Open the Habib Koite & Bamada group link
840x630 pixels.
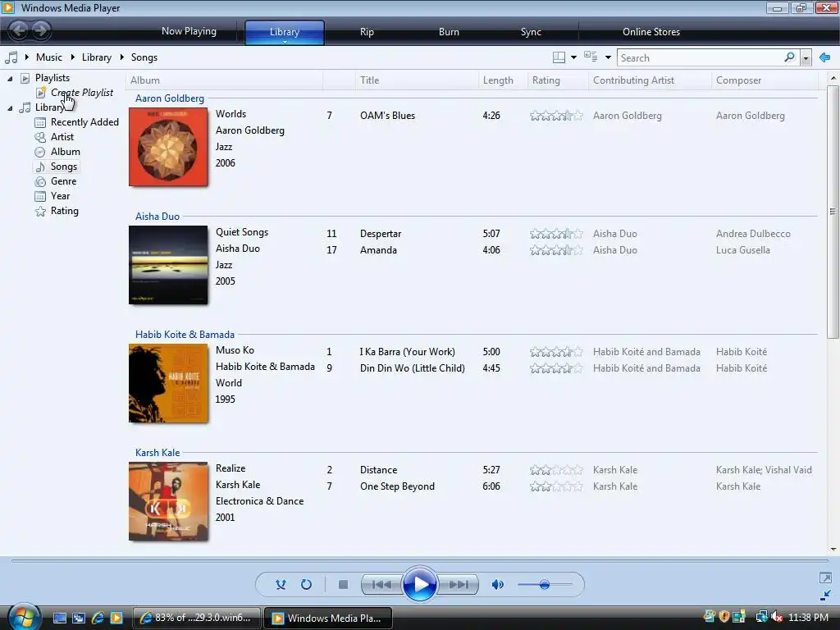pyautogui.click(x=185, y=335)
